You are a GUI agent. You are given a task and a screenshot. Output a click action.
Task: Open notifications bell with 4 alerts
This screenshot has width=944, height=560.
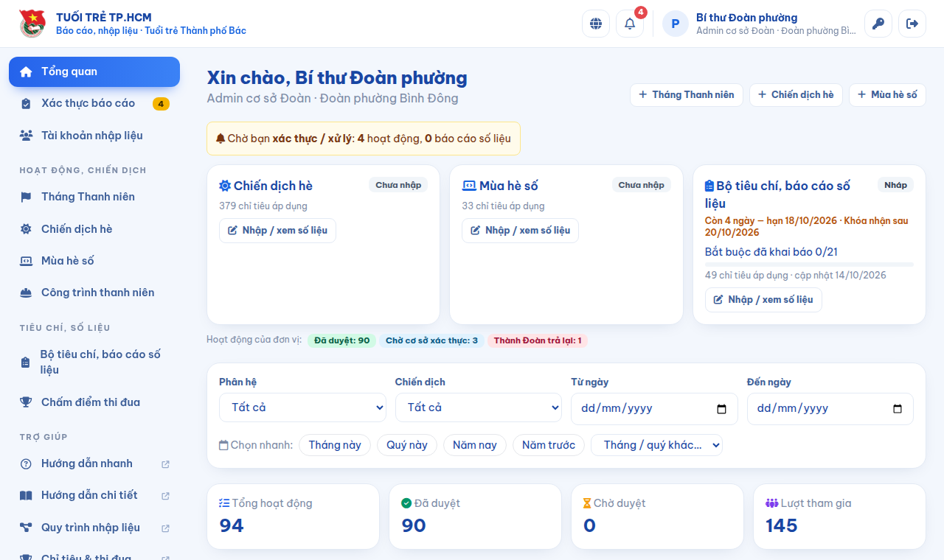click(630, 24)
